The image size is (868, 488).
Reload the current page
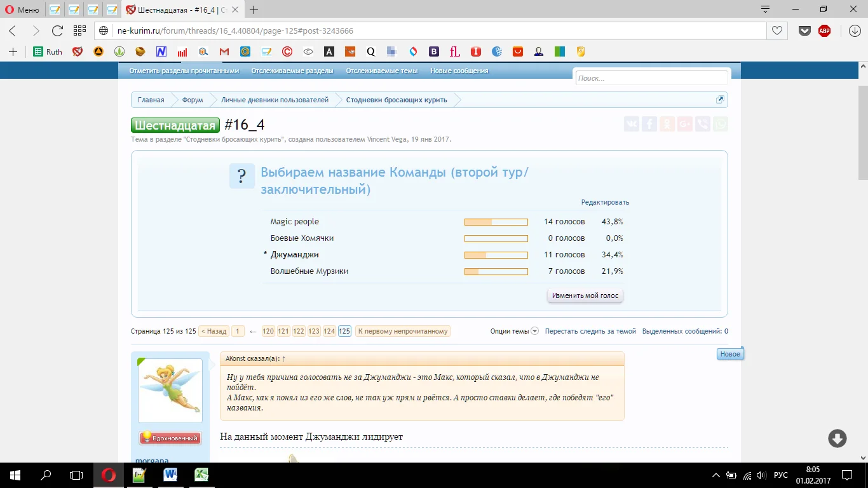57,30
